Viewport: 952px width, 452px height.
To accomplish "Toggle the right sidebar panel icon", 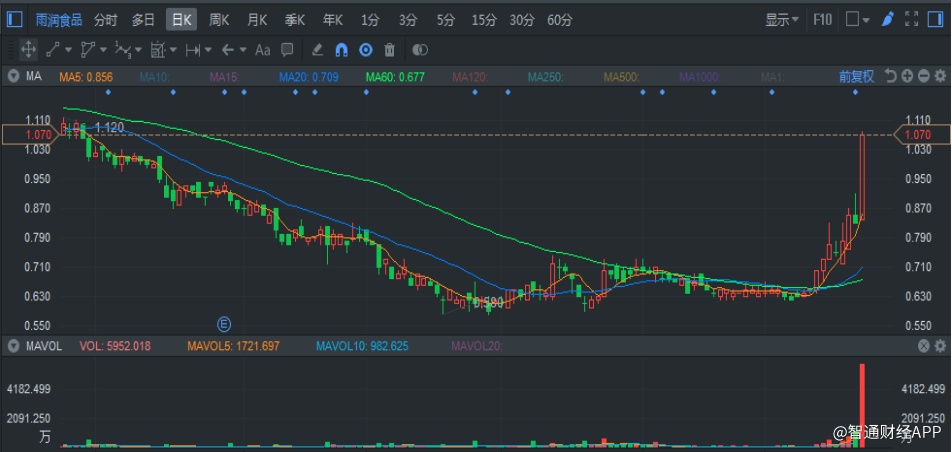I will click(x=937, y=19).
